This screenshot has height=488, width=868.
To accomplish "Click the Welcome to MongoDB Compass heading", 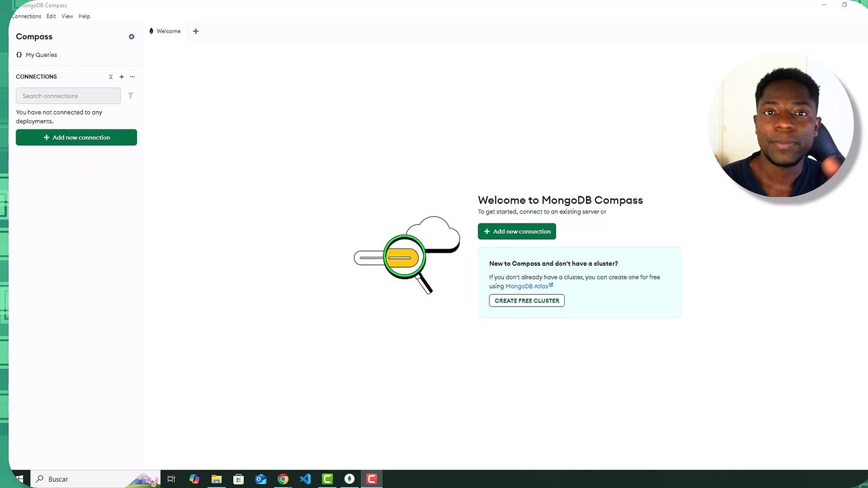I will (560, 200).
